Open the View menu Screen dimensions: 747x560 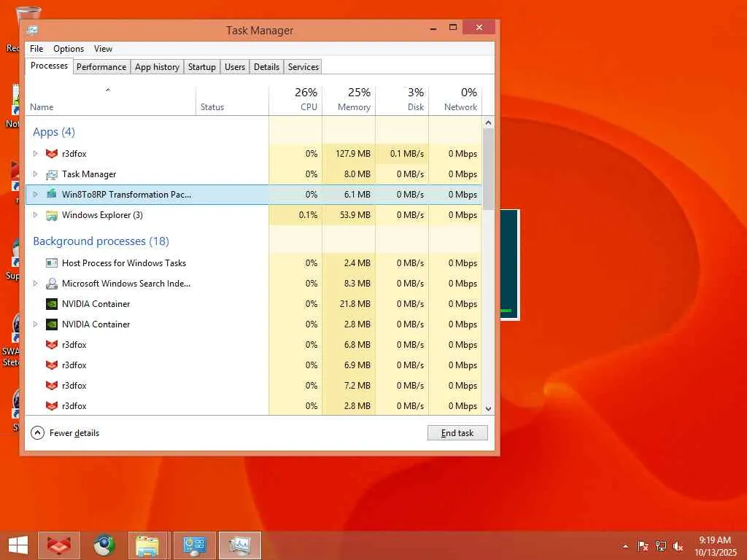click(103, 49)
